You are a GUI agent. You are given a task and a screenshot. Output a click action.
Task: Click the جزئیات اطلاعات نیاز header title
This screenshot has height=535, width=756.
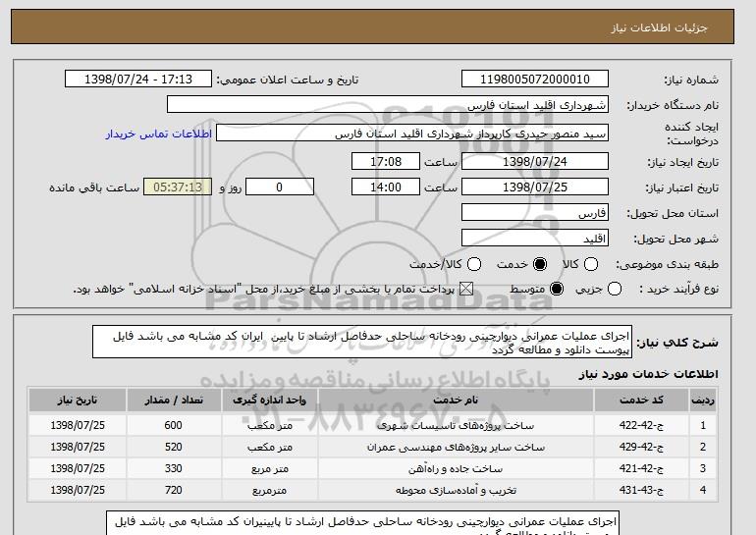pyautogui.click(x=659, y=27)
